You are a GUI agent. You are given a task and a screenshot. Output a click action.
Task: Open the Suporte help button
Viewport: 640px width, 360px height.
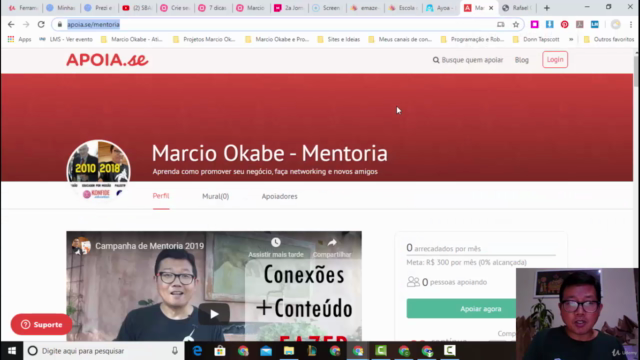41,324
